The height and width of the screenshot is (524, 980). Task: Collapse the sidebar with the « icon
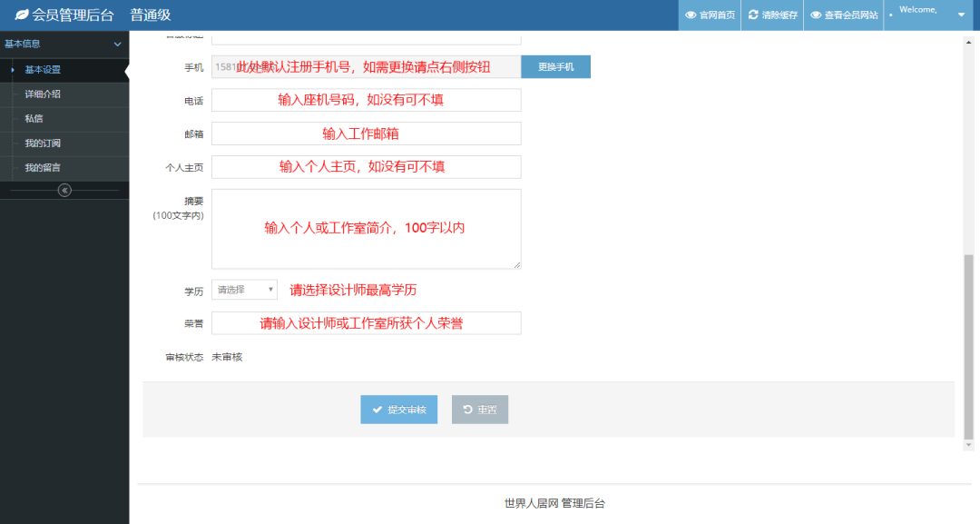pos(64,190)
